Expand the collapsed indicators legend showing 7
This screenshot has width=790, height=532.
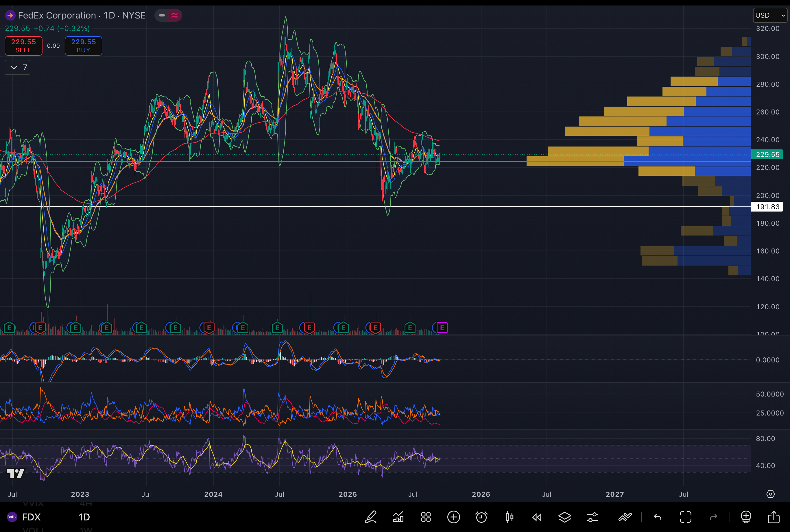tap(18, 67)
